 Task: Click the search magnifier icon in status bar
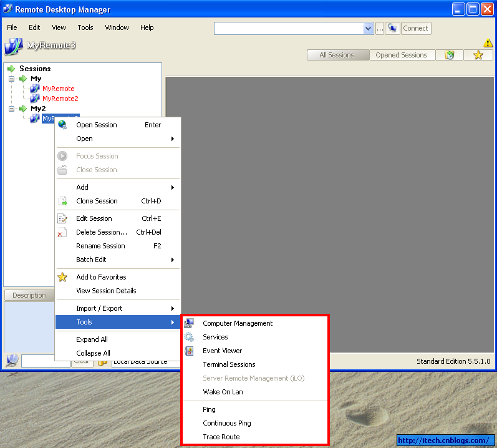12,361
